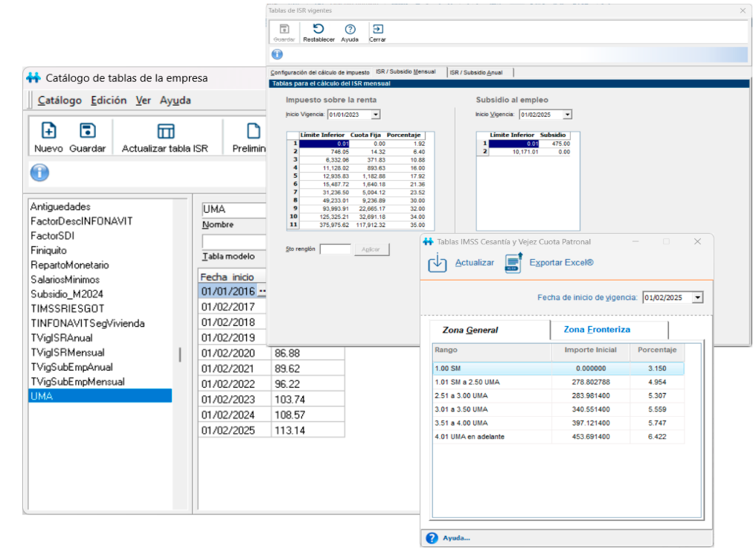Screen dimensions: 756x553
Task: Click the Guardar icon in catalog toolbar
Action: pos(87,131)
